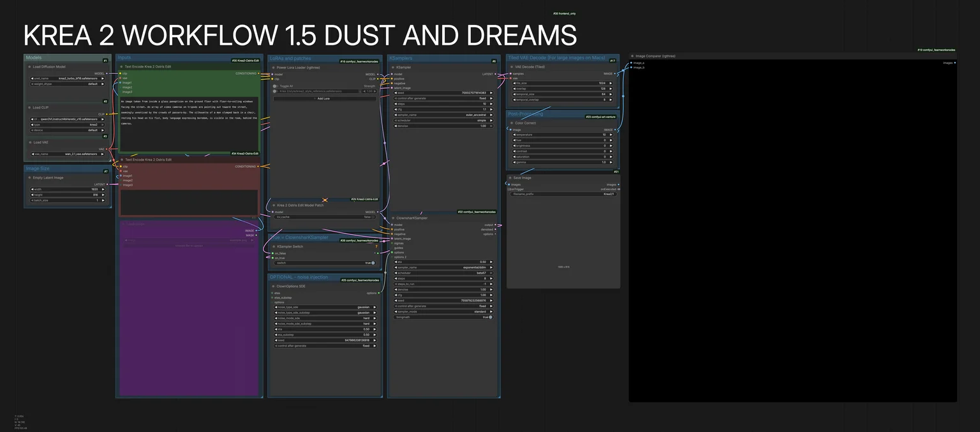Click the CLIP output port of Load CLIP
The width and height of the screenshot is (980, 432).
(107, 114)
